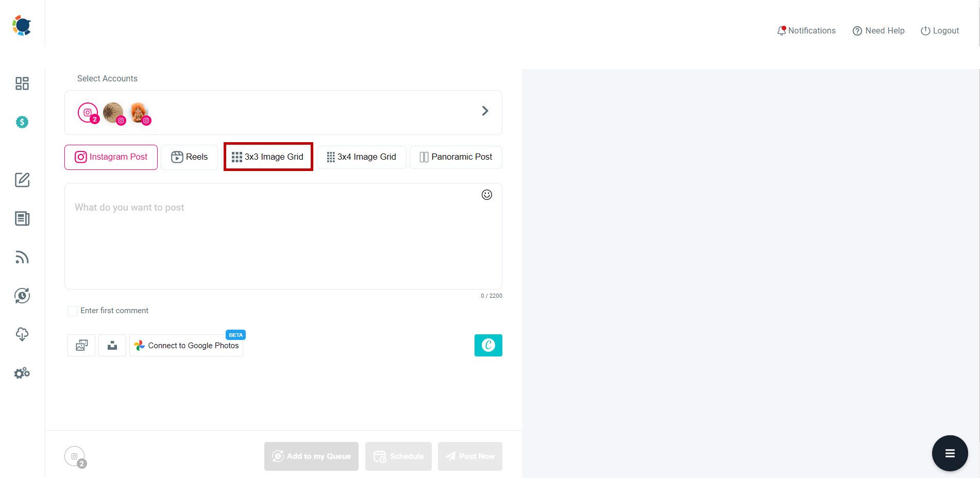The width and height of the screenshot is (980, 478).
Task: Open the image gallery picker icon
Action: point(81,345)
